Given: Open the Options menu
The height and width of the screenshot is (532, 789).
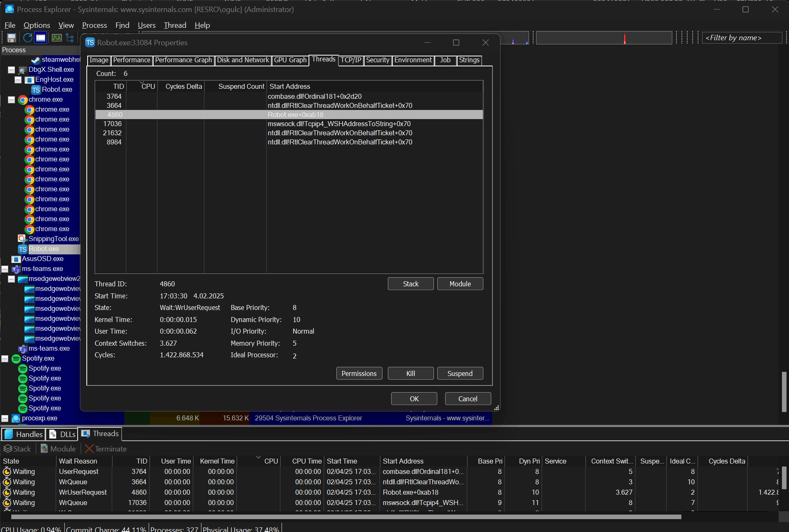Looking at the screenshot, I should click(x=37, y=25).
